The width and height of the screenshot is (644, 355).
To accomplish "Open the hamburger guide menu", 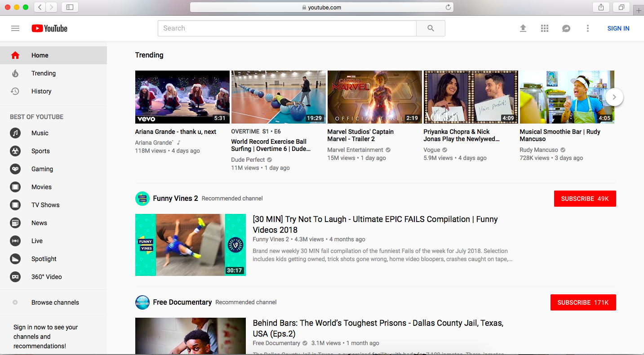I will pyautogui.click(x=15, y=28).
